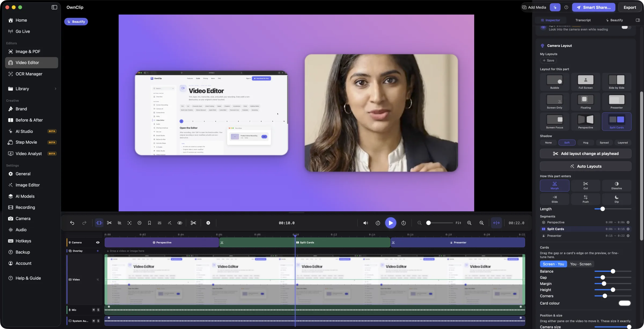Select the Perspective layout thumbnail
Screen dimensions: 644x329
(x=586, y=122)
